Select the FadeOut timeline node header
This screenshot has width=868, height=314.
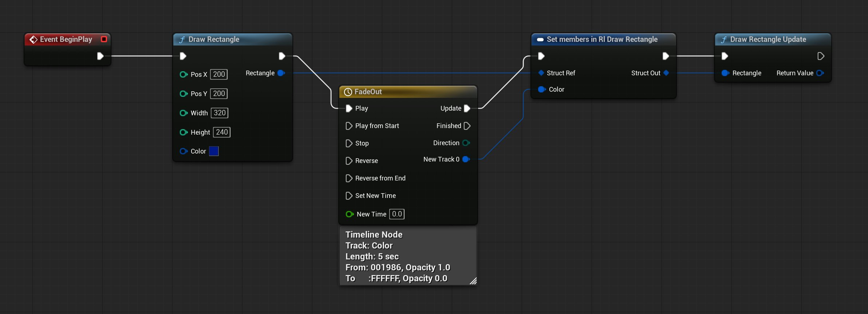[408, 92]
